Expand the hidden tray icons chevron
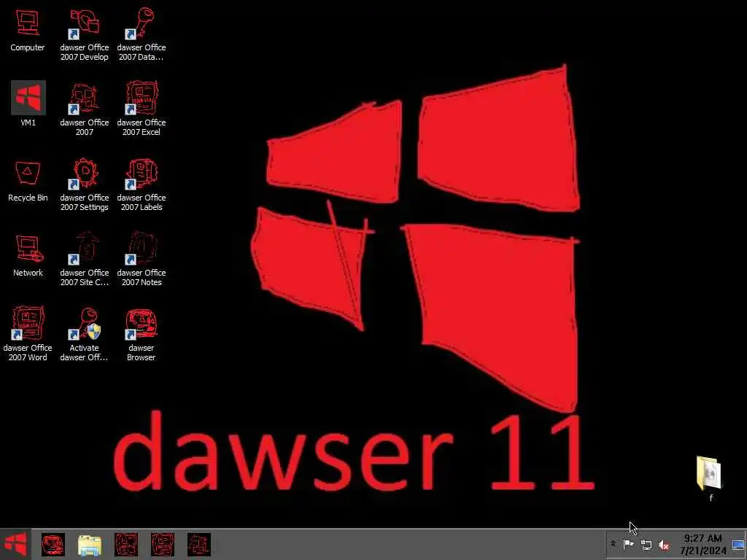The height and width of the screenshot is (560, 747). click(x=614, y=544)
